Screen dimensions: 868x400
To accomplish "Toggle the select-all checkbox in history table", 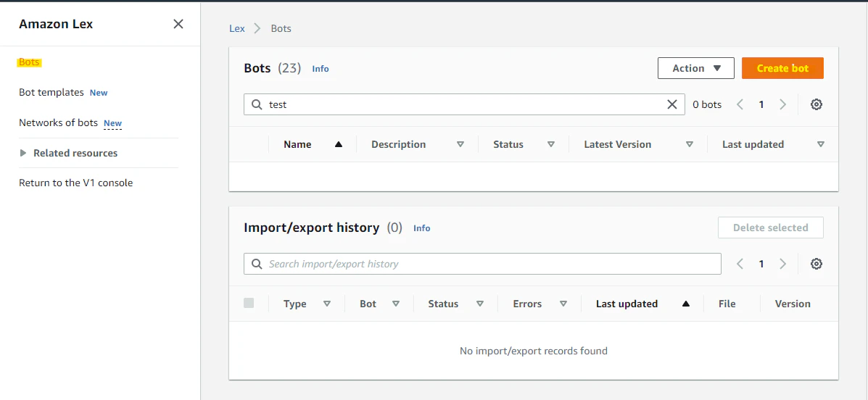I will click(249, 303).
